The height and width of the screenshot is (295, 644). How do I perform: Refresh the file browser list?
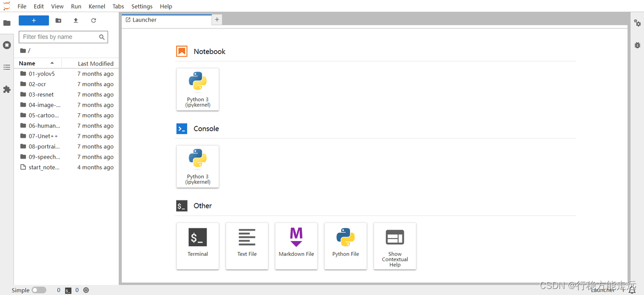coord(94,21)
